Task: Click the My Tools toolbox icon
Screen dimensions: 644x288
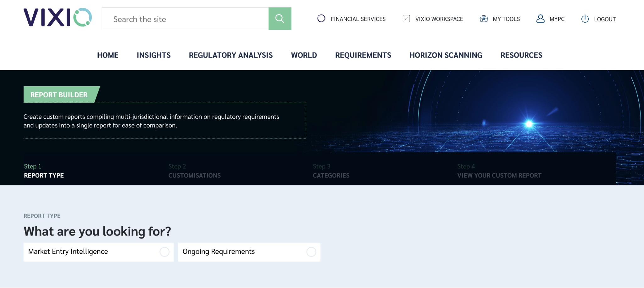Action: [x=484, y=19]
